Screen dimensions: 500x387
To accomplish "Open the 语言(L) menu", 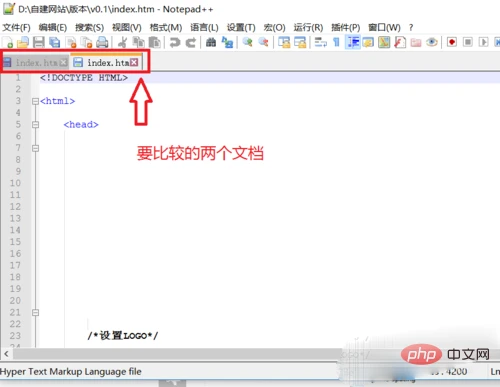I will 204,27.
